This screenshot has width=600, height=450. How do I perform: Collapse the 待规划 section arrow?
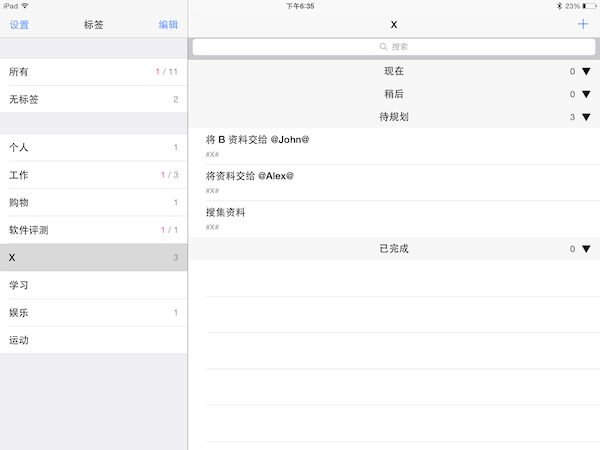pos(586,117)
